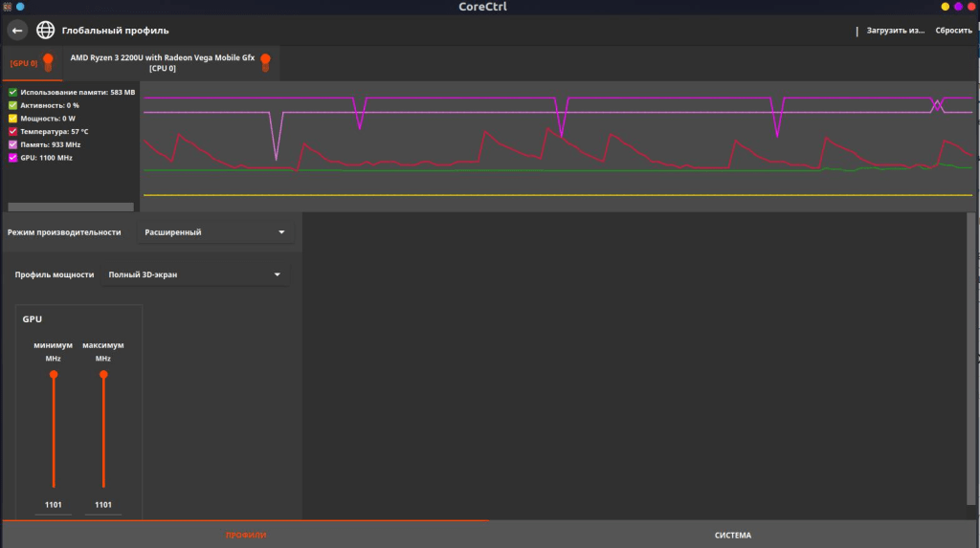Toggle the Память 933 MHz checkbox
The width and height of the screenshot is (980, 548).
pos(13,144)
